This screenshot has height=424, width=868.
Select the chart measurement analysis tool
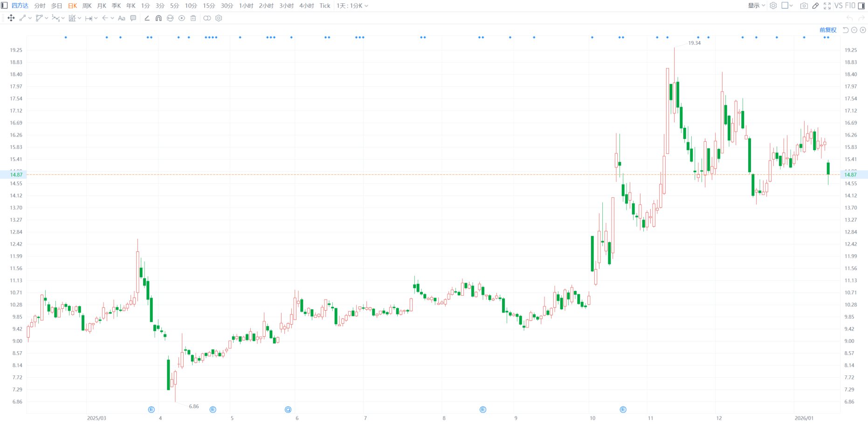[72, 18]
